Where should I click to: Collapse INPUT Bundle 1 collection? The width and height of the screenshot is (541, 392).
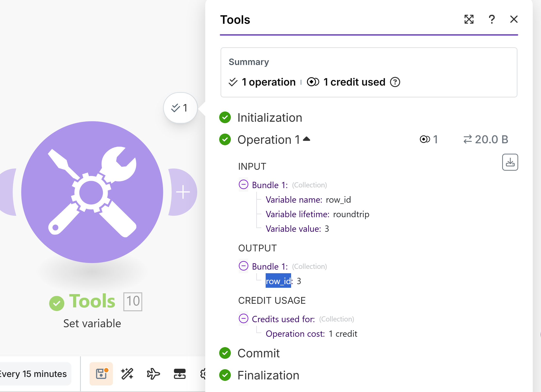[243, 184]
